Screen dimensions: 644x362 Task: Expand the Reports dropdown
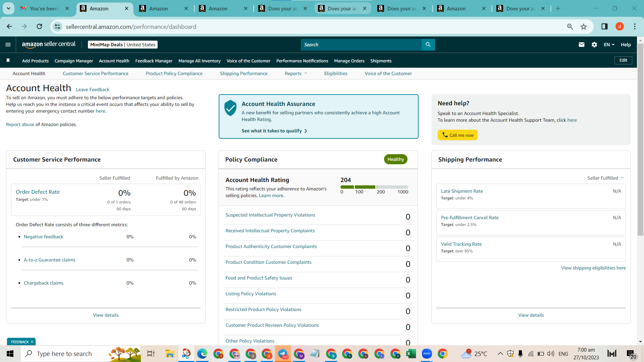click(296, 73)
